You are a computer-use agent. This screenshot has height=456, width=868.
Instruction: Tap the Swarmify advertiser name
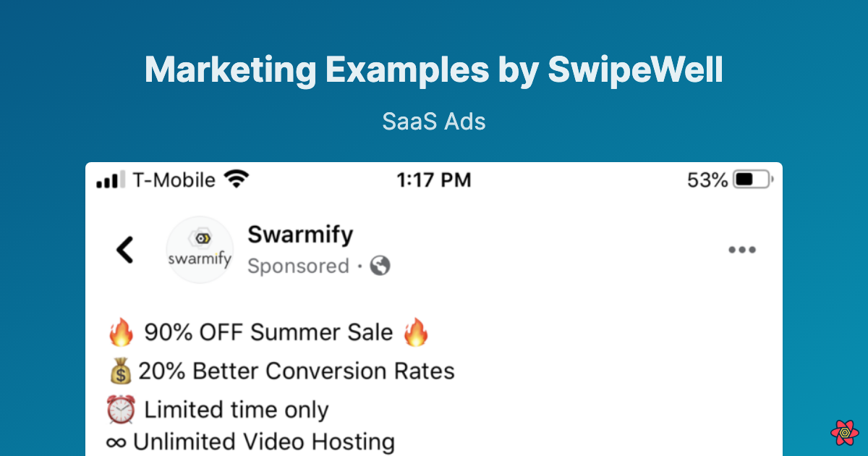point(300,234)
